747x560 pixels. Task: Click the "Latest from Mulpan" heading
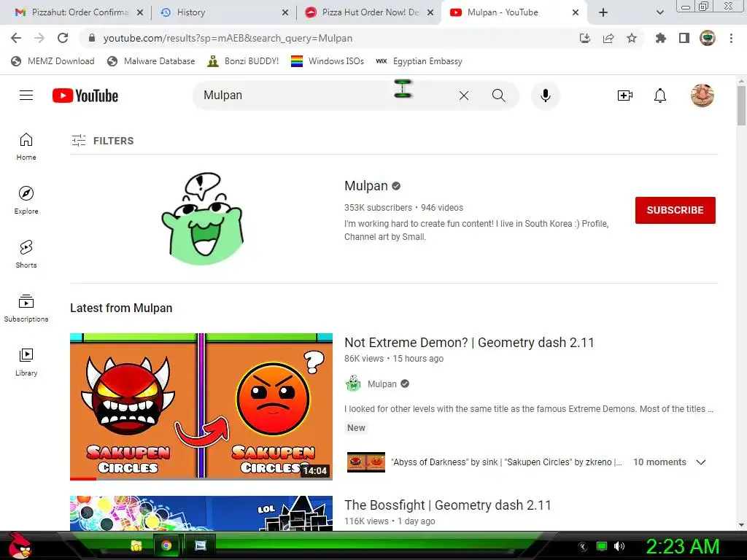[x=121, y=308]
